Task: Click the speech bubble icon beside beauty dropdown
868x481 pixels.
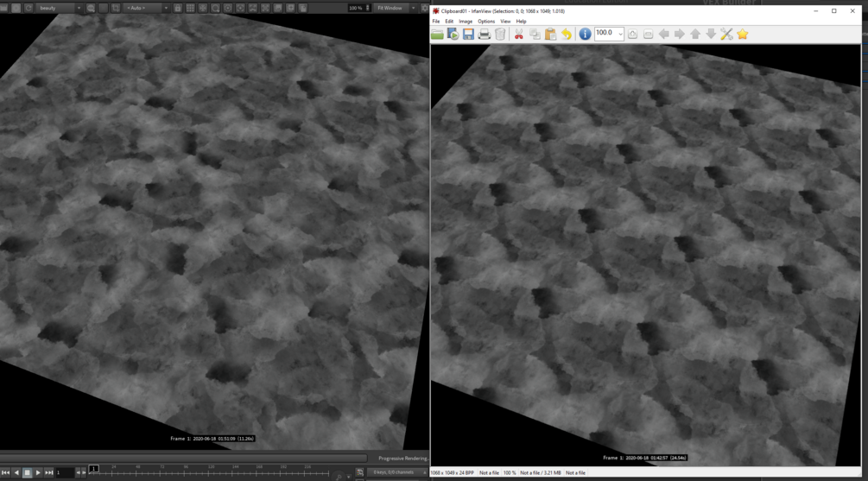Action: [x=90, y=8]
